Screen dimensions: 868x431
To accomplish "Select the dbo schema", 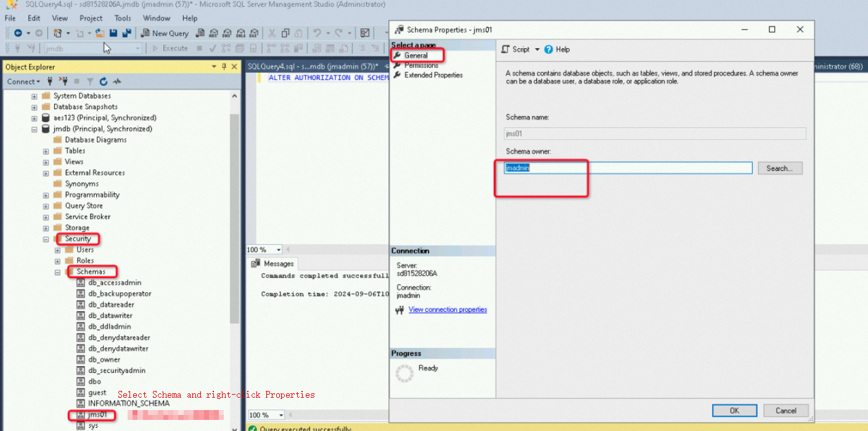I will tap(94, 382).
